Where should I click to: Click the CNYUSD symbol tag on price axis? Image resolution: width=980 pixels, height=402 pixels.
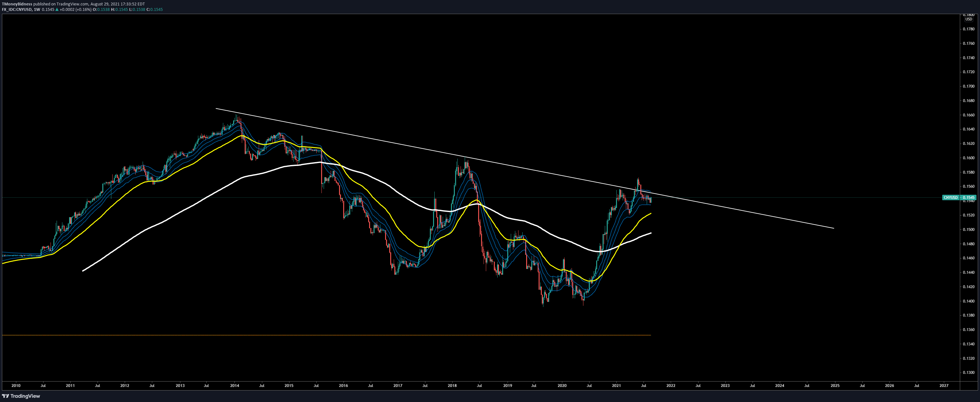coord(950,197)
